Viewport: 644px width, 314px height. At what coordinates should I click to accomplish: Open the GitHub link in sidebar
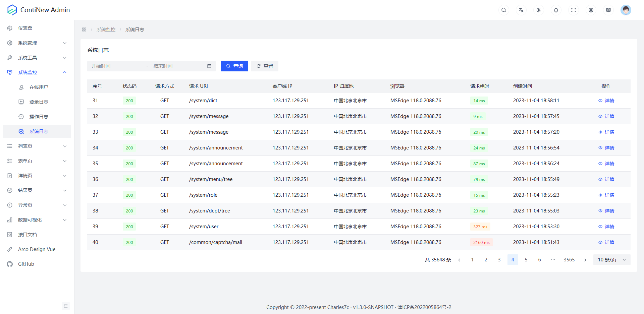pos(26,264)
